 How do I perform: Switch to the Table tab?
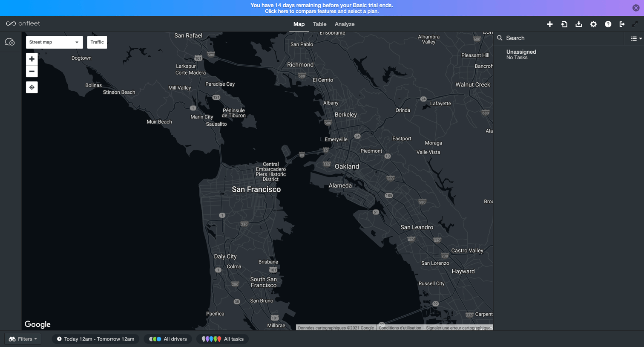(319, 24)
